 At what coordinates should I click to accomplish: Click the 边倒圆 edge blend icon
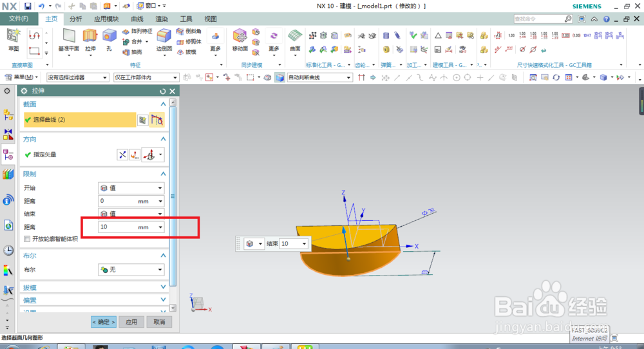[164, 40]
